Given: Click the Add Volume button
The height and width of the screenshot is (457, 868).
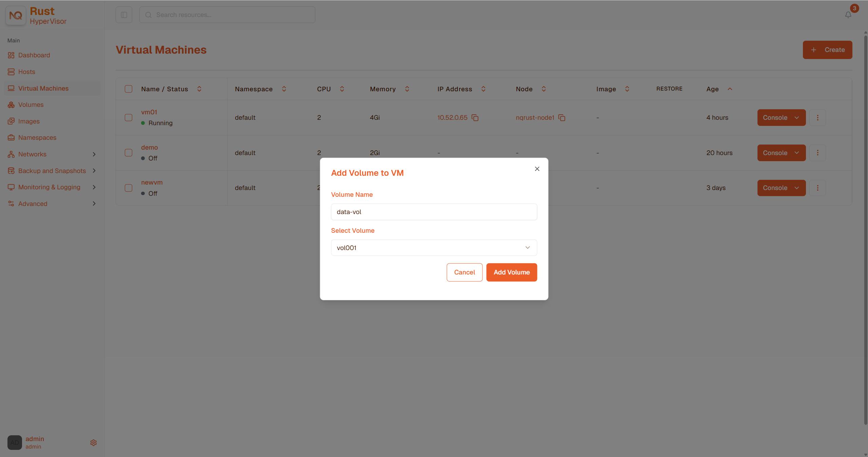Looking at the screenshot, I should pyautogui.click(x=512, y=272).
